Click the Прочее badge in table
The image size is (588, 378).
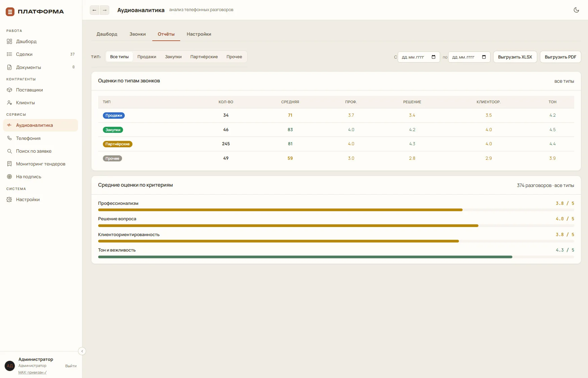pyautogui.click(x=112, y=158)
